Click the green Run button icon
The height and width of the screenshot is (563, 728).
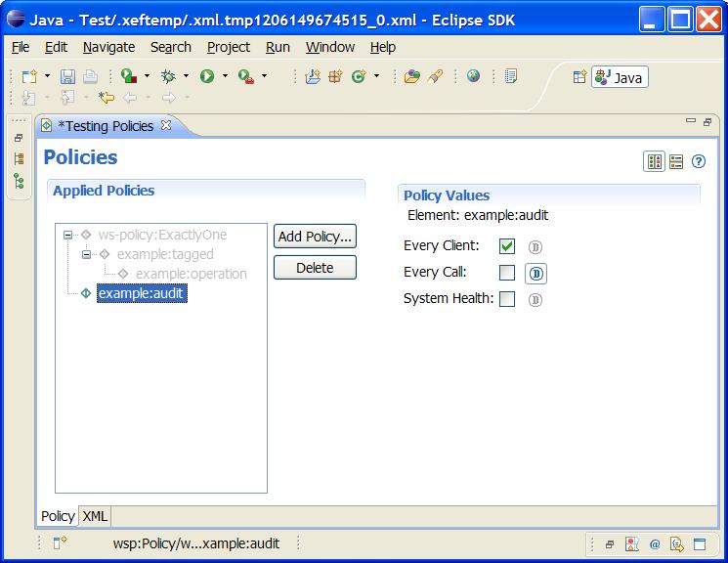pos(207,76)
